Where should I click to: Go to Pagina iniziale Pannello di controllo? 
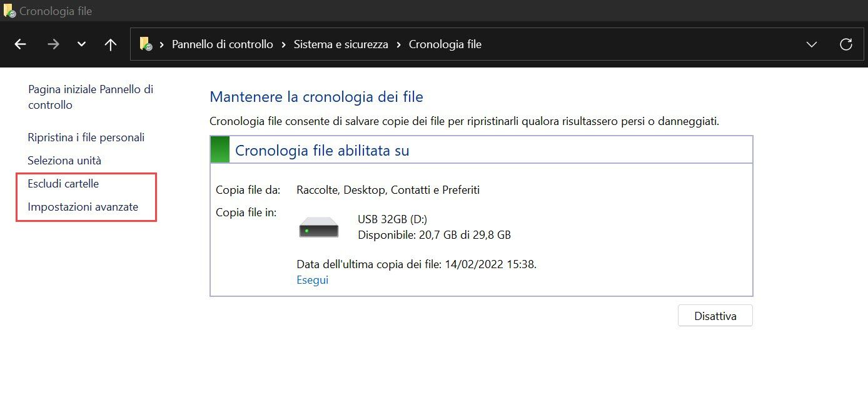pyautogui.click(x=90, y=97)
